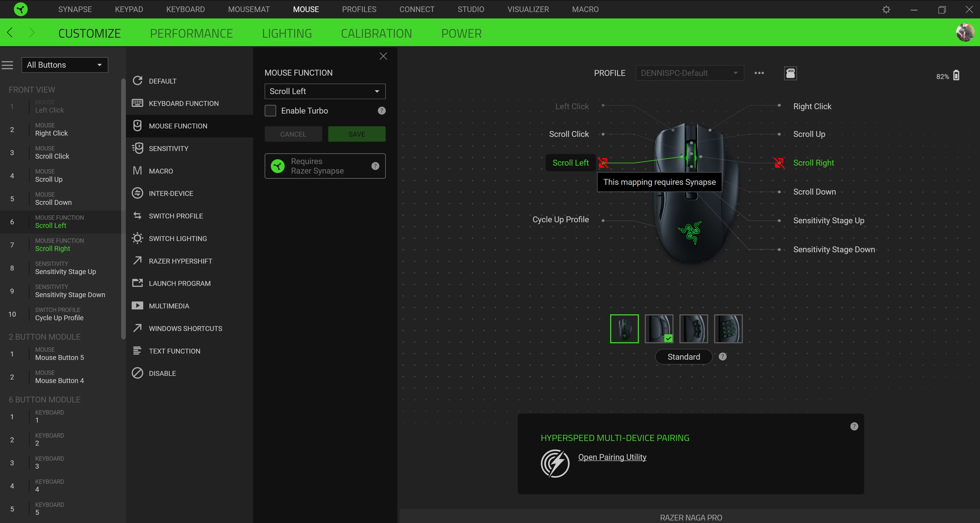Select the 12-button keypad module thumbnail

click(728, 328)
